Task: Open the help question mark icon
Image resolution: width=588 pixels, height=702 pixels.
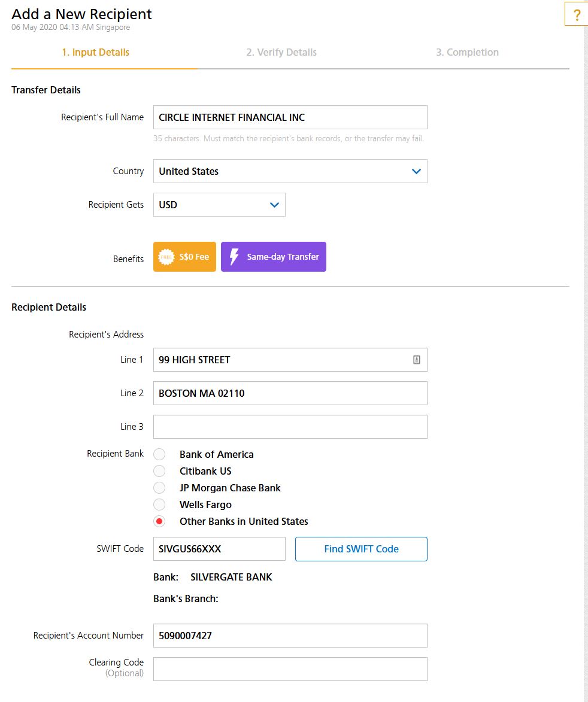Action: point(577,15)
